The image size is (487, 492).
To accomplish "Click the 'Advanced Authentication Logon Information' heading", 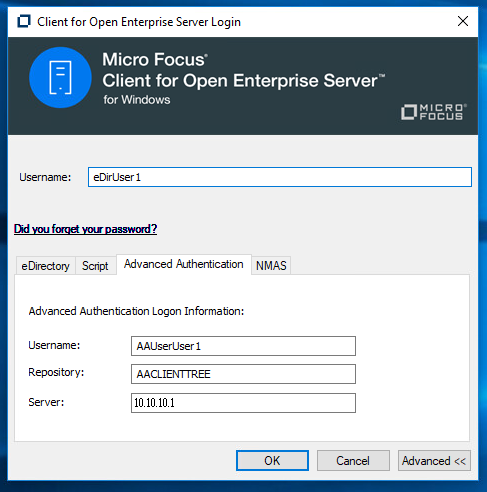I will click(136, 311).
